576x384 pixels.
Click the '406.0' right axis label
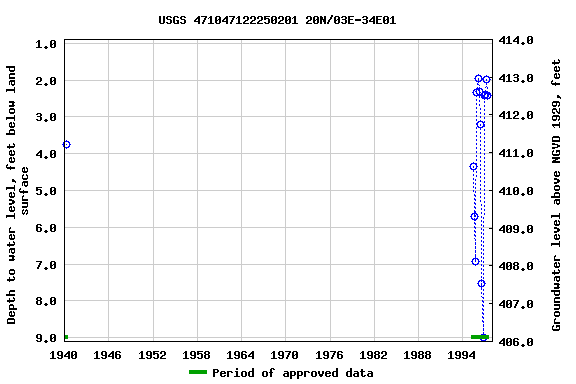[x=516, y=342]
